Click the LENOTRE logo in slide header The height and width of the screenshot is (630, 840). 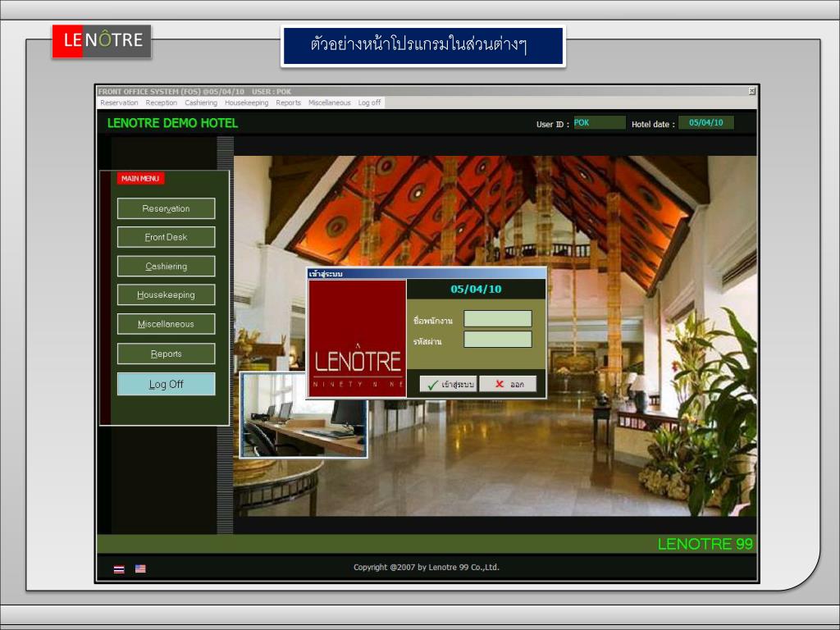pyautogui.click(x=102, y=41)
